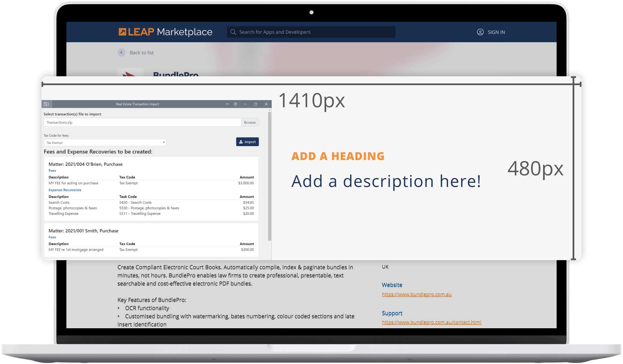Click 5530 - Postage, photocopies & faxes task code
This screenshot has width=623, height=364.
(149, 208)
